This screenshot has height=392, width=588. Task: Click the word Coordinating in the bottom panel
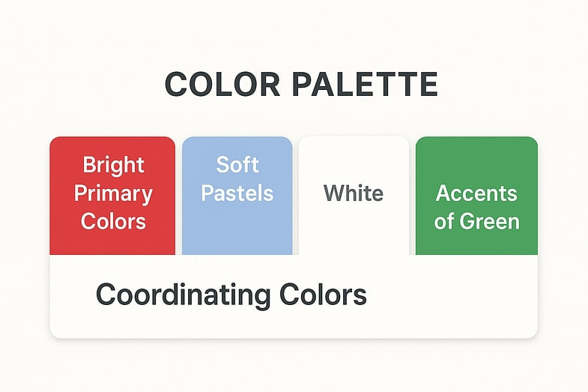[x=183, y=295]
